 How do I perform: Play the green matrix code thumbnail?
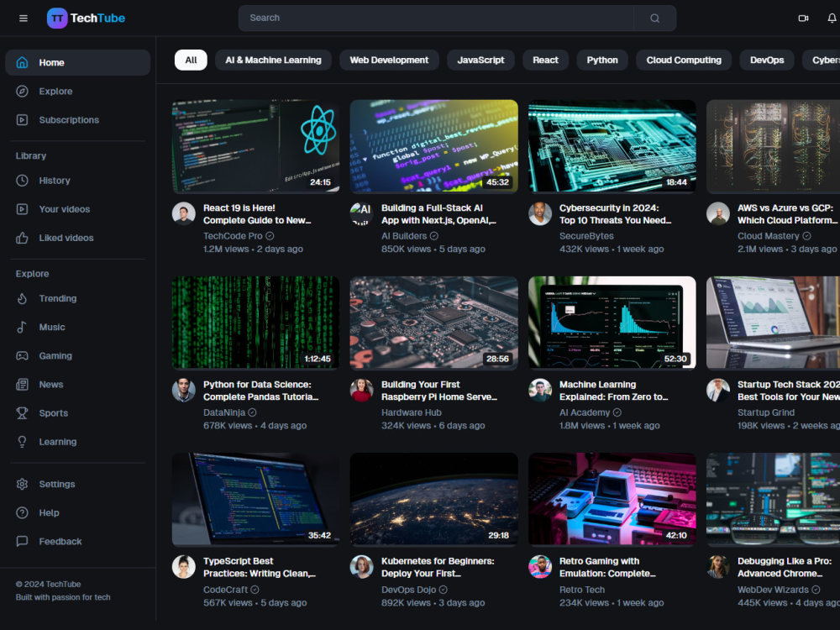tap(255, 323)
